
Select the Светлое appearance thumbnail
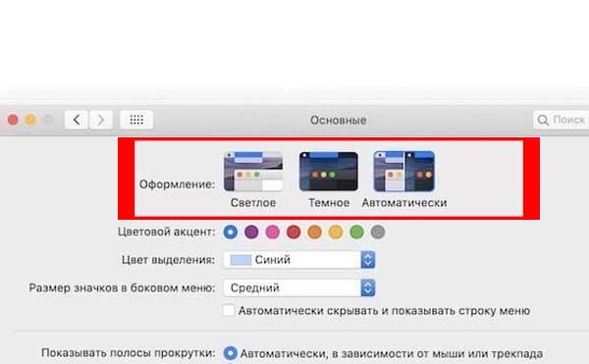tap(253, 172)
